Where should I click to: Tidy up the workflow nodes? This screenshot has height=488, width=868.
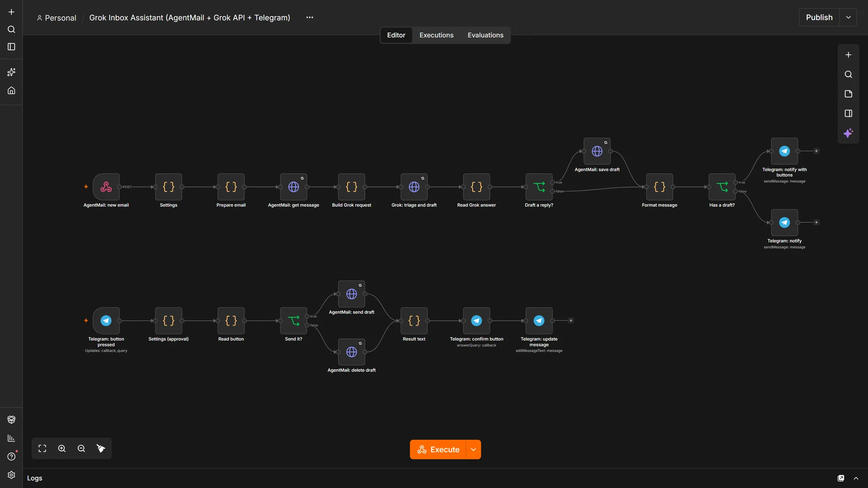tap(101, 448)
